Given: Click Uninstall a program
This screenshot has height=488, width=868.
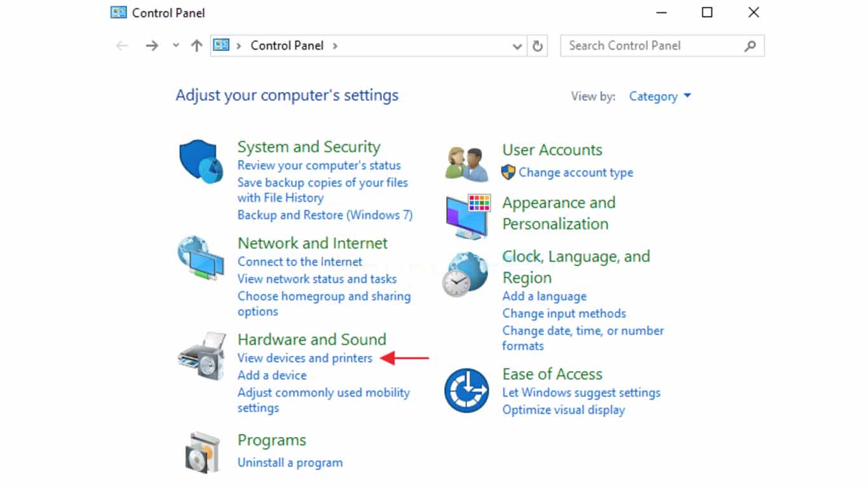Looking at the screenshot, I should 290,463.
